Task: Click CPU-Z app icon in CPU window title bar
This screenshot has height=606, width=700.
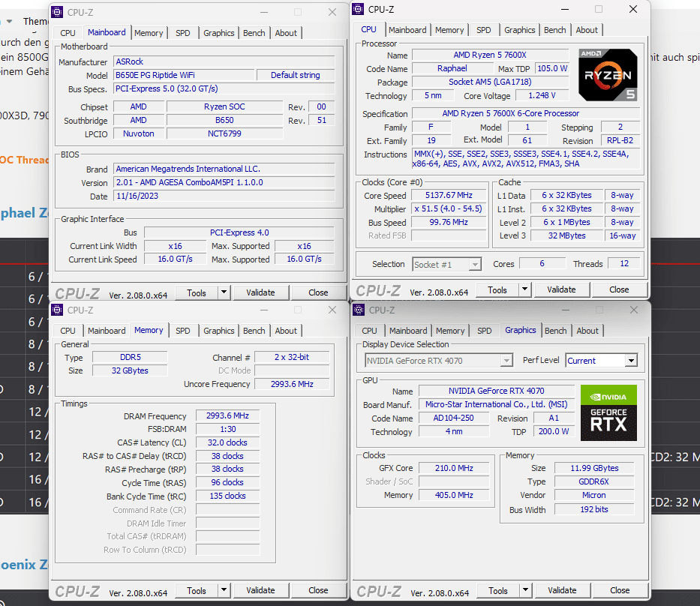Action: 358,9
